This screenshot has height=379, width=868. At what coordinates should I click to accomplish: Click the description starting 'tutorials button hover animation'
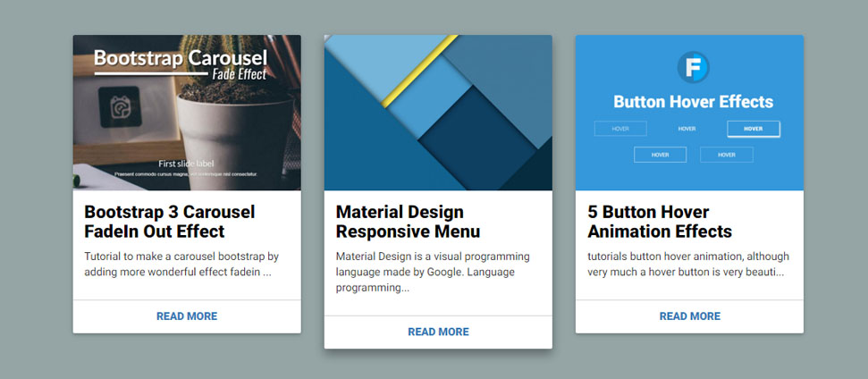click(687, 264)
